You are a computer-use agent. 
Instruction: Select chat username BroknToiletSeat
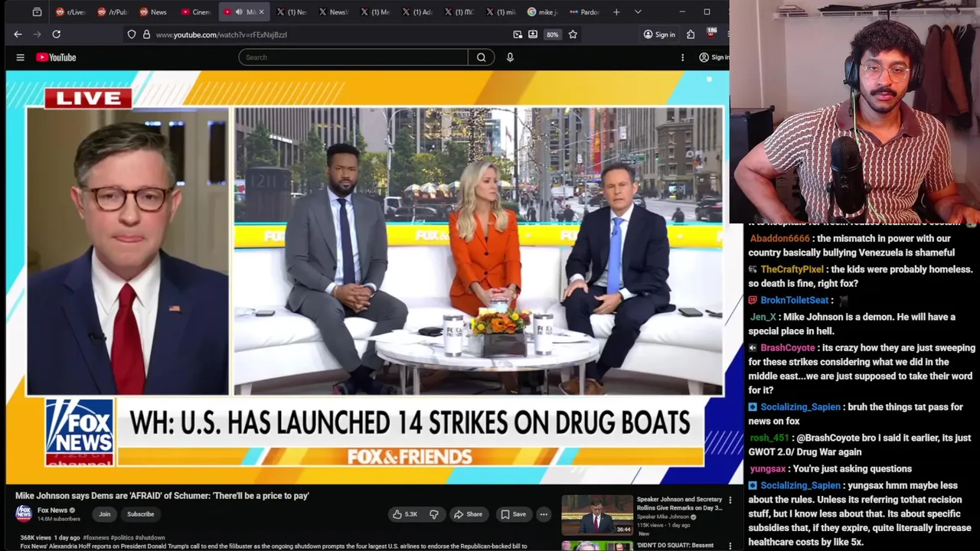[795, 300]
